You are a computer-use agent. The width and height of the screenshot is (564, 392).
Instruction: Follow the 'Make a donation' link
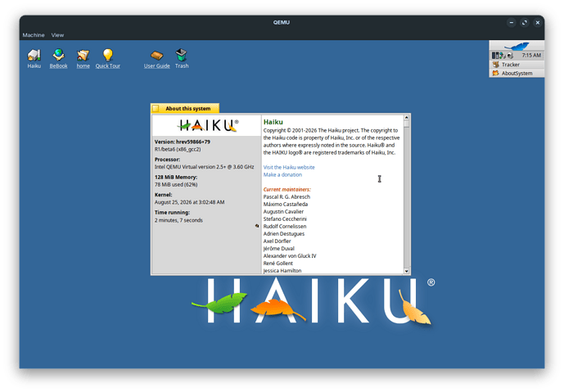pyautogui.click(x=282, y=175)
